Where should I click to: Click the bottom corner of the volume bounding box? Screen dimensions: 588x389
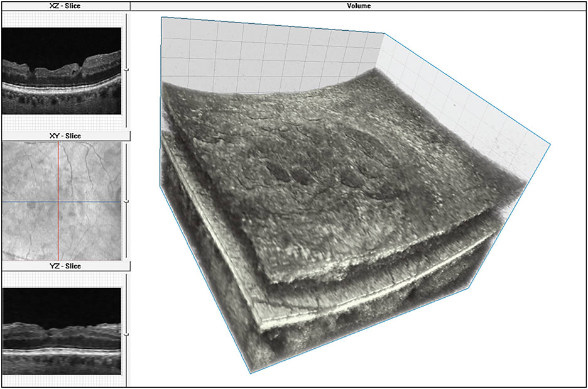[251, 373]
